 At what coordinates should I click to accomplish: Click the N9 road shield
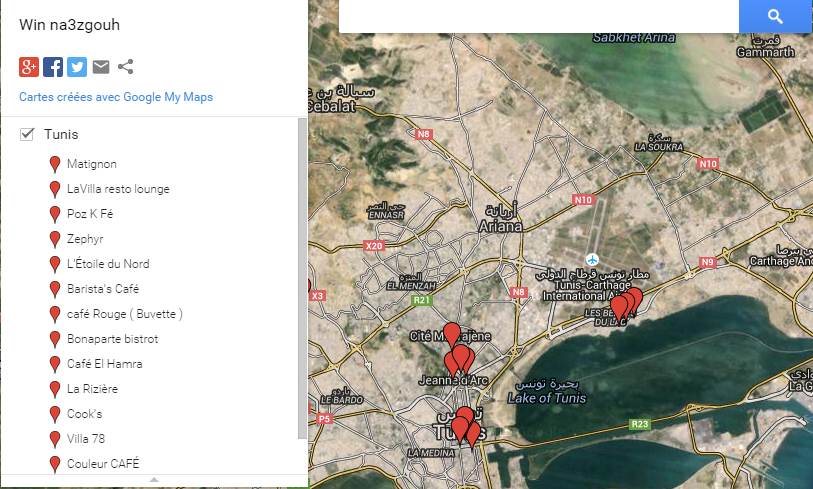708,262
